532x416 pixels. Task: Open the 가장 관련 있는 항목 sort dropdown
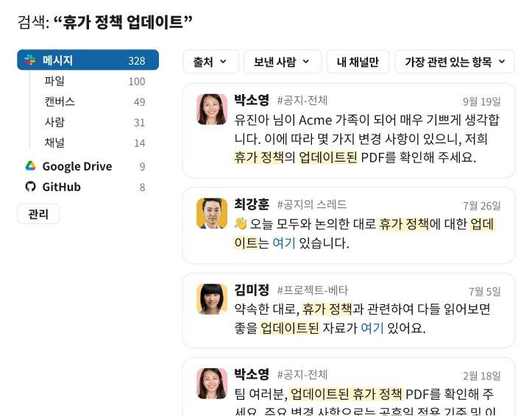point(455,62)
